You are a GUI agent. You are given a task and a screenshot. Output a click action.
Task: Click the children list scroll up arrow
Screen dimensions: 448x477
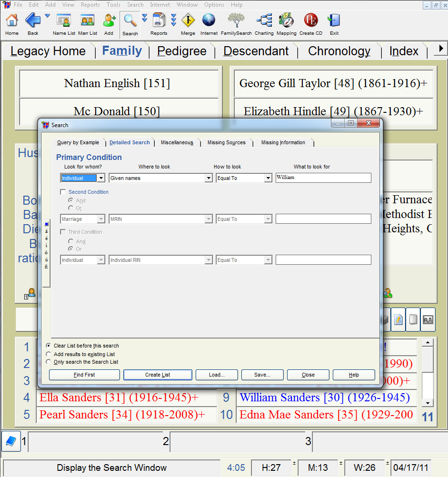pyautogui.click(x=428, y=343)
